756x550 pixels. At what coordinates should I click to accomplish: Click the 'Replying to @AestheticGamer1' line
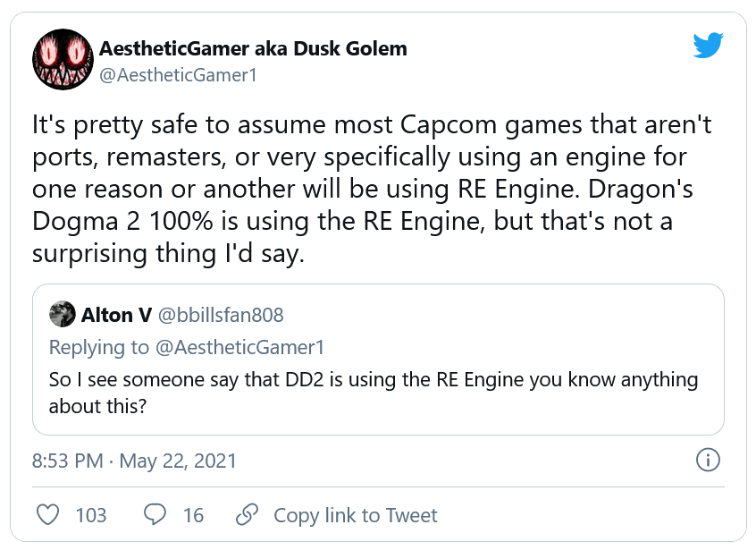pyautogui.click(x=187, y=347)
